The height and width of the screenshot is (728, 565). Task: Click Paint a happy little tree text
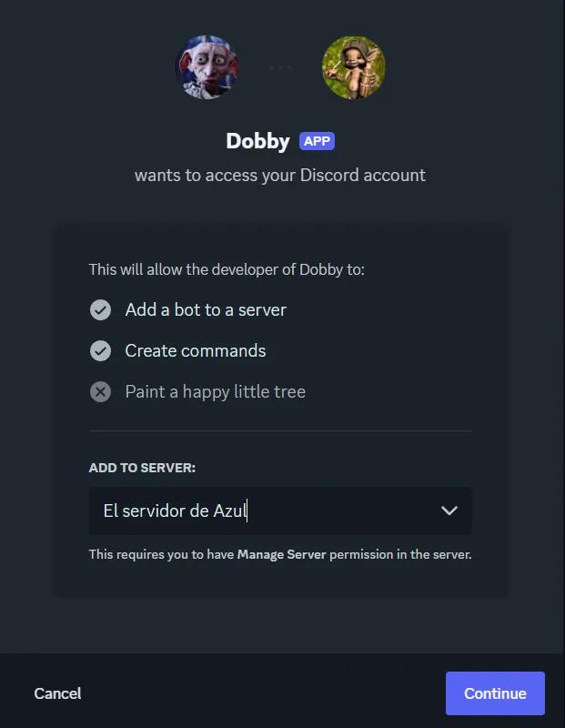216,392
